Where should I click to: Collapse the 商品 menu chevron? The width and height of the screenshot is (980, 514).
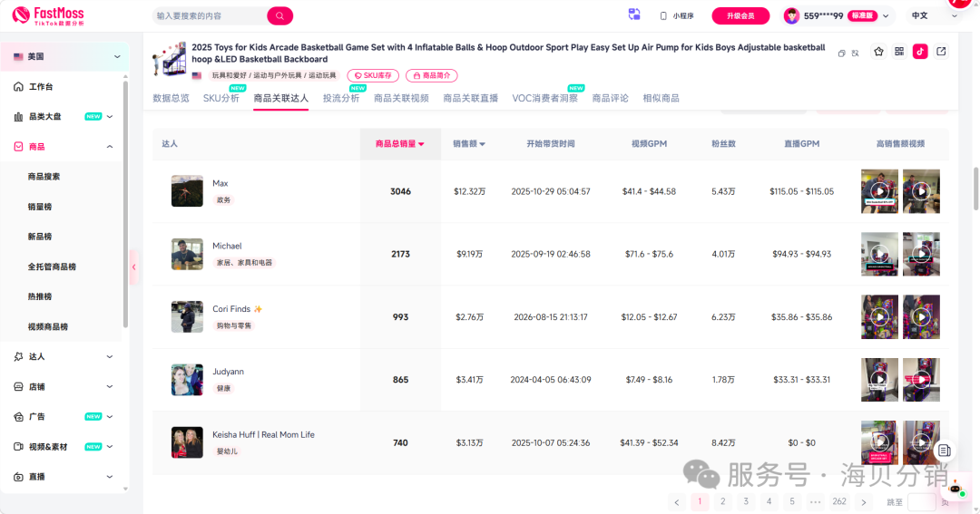click(110, 147)
